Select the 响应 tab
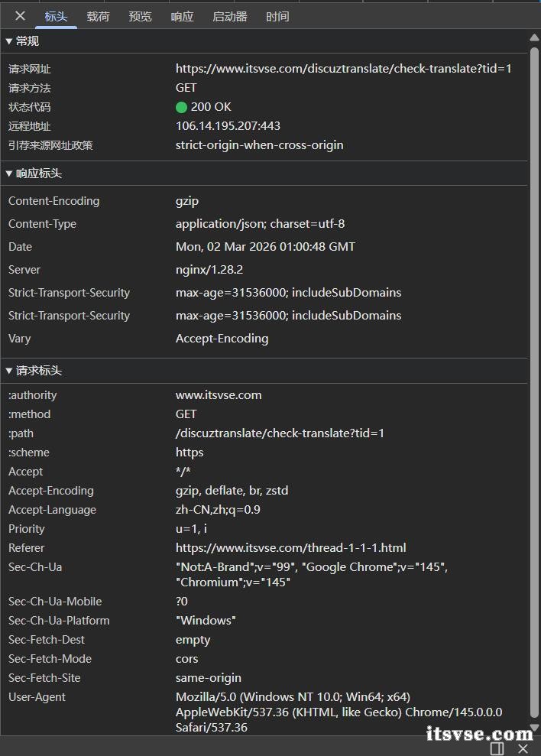Viewport: 541px width, 756px height. click(x=182, y=16)
